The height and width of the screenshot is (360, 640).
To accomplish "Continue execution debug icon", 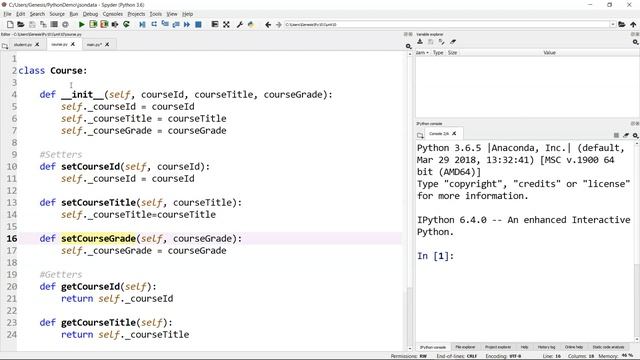I will coord(187,24).
